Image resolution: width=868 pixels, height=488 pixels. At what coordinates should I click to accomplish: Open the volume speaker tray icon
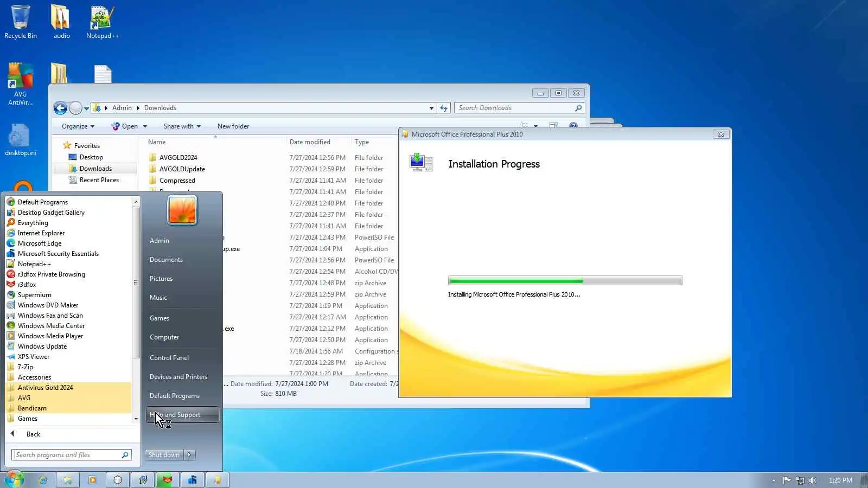813,480
